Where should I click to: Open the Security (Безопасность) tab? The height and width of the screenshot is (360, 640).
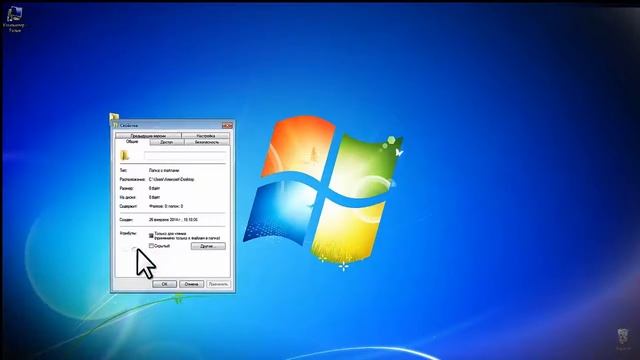(x=207, y=142)
